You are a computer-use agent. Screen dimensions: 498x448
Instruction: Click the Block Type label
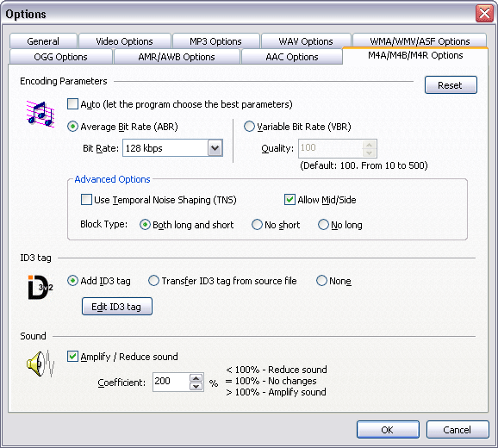pos(104,224)
